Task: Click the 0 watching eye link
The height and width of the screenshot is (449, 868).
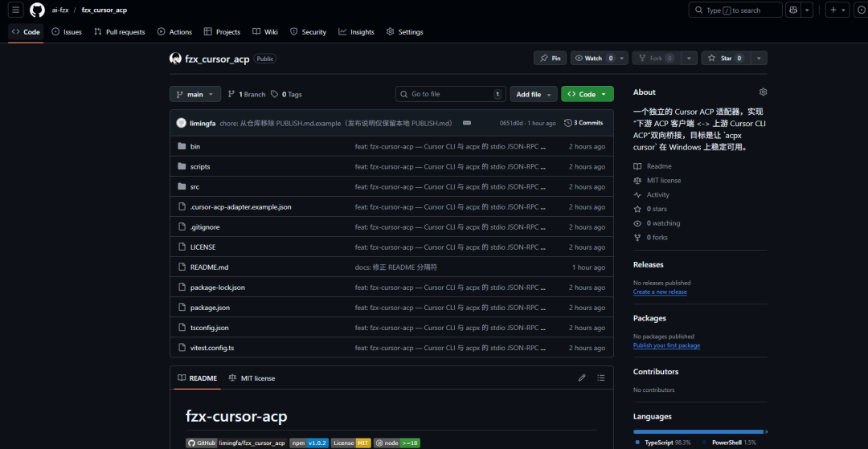Action: coord(657,223)
